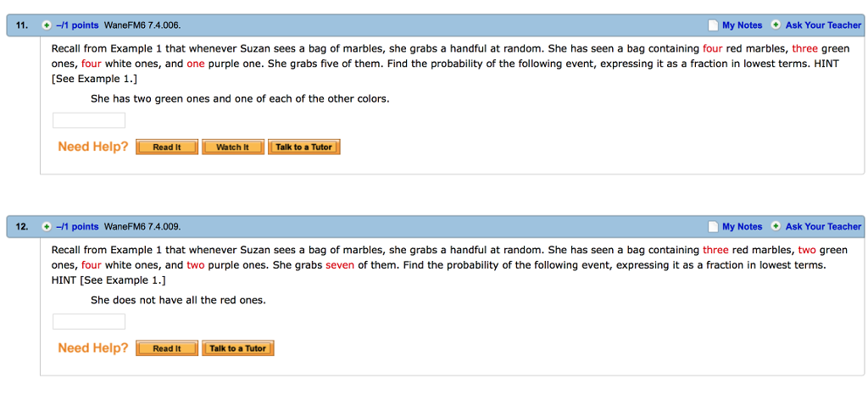Click the plus icon beside Ask Your Teacher in question 12
The height and width of the screenshot is (399, 868).
point(776,227)
